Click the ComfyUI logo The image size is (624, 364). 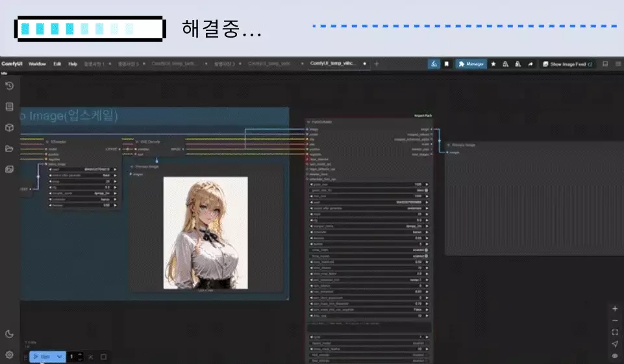[x=12, y=64]
